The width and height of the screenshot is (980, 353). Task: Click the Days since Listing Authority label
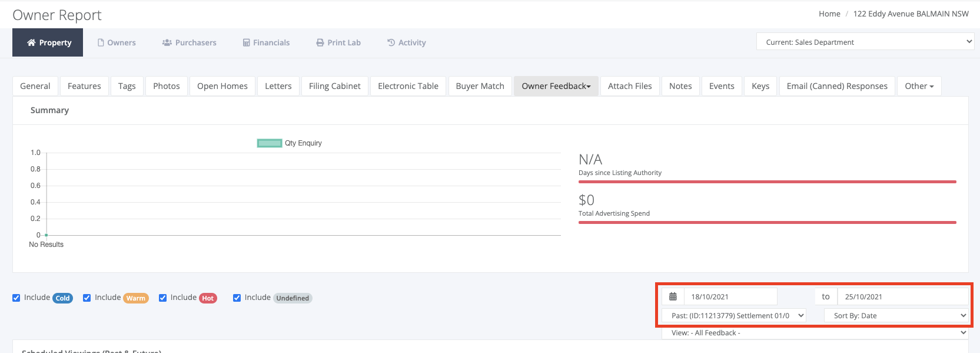(620, 173)
